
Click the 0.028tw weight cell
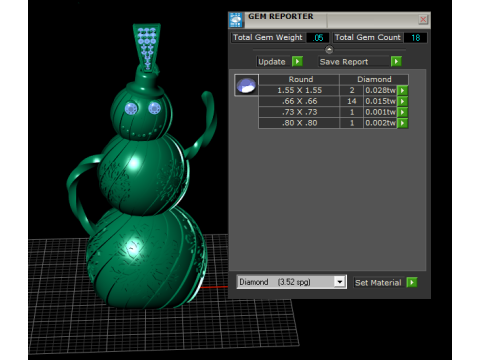coord(380,90)
